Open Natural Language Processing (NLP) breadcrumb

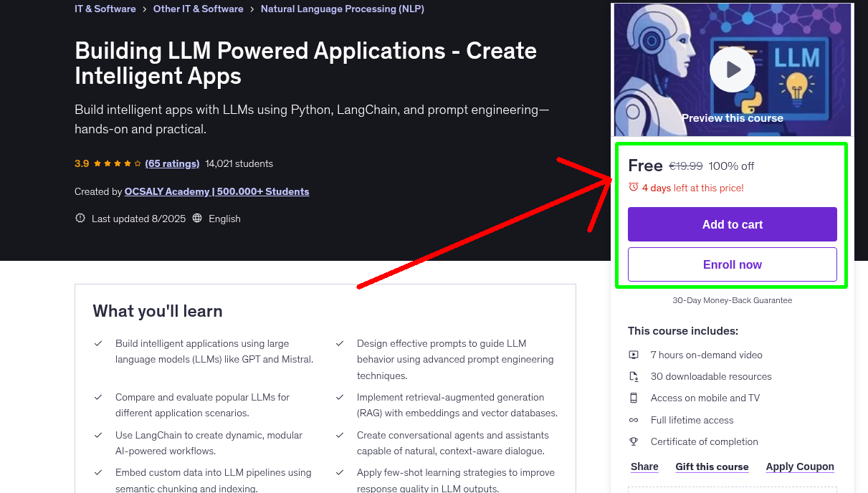coord(342,9)
